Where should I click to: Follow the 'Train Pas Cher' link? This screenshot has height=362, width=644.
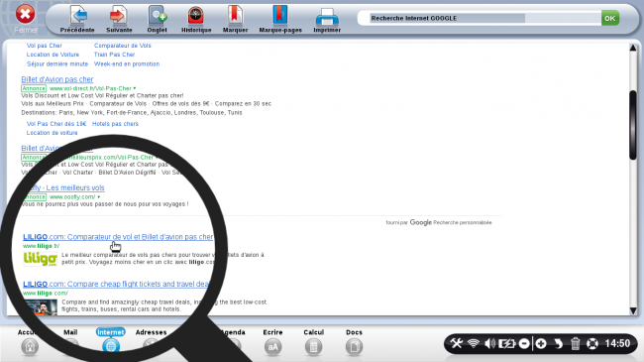point(114,55)
